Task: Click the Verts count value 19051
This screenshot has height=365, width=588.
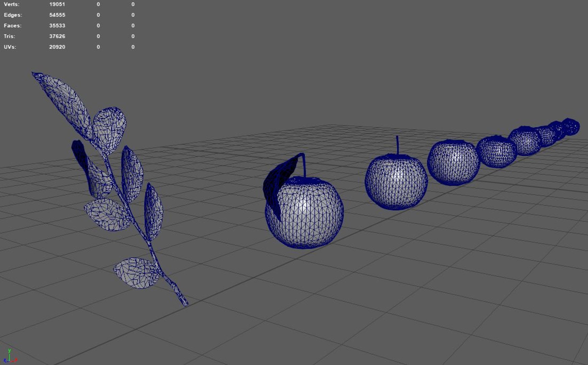Action: (57, 4)
